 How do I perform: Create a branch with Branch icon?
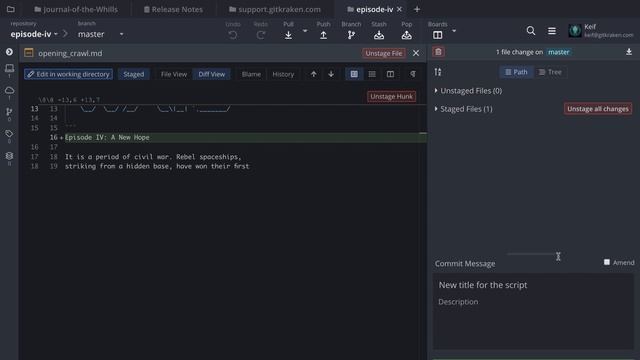(x=351, y=35)
